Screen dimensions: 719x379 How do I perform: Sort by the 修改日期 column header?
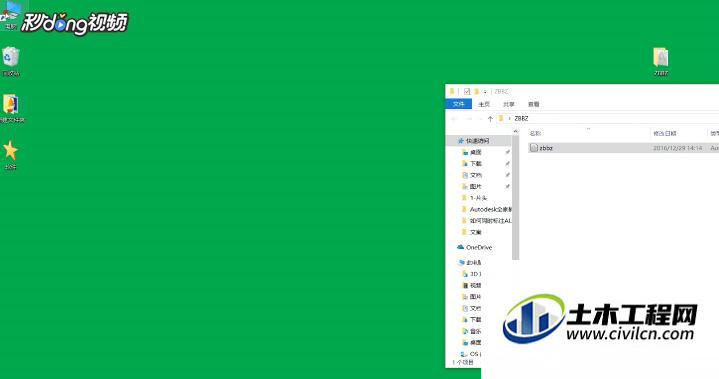pos(664,133)
